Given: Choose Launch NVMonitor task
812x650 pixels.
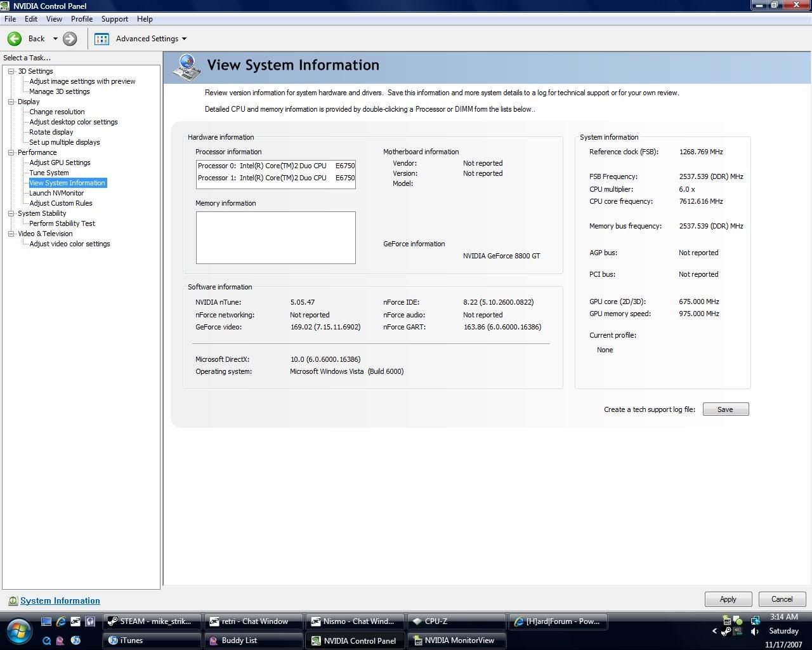Looking at the screenshot, I should coord(56,193).
